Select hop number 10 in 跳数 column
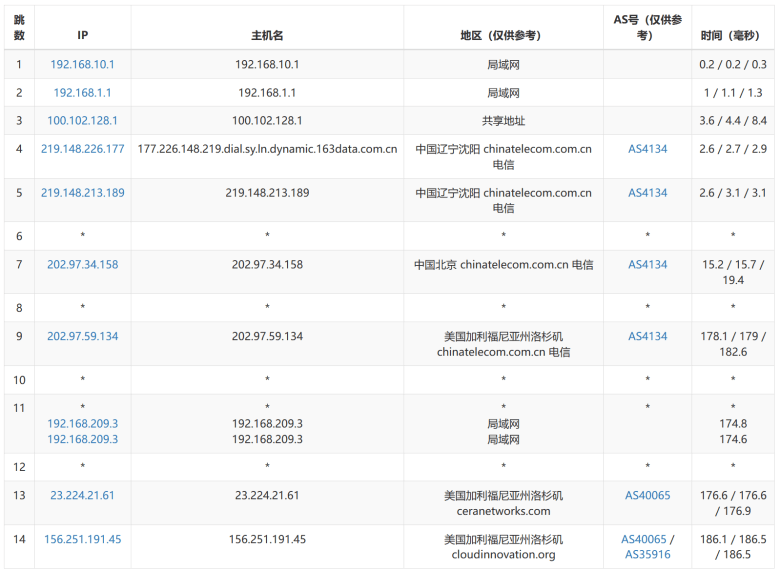The height and width of the screenshot is (571, 780). point(19,380)
